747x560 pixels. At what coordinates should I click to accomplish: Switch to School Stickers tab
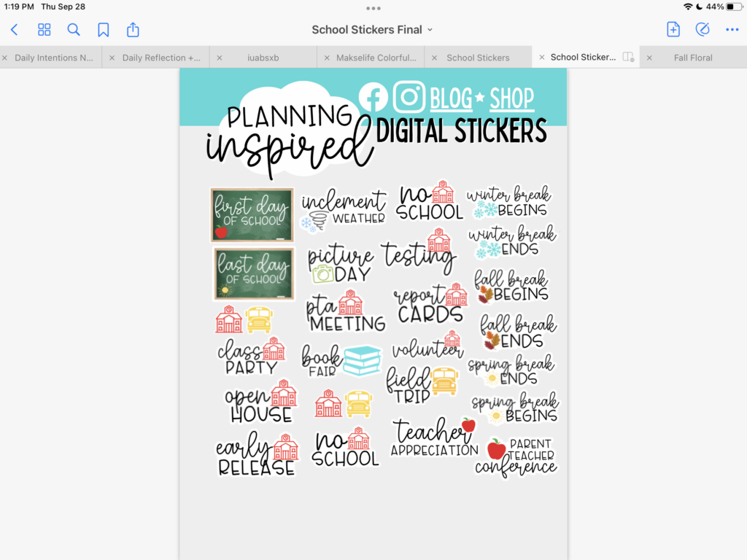point(478,58)
